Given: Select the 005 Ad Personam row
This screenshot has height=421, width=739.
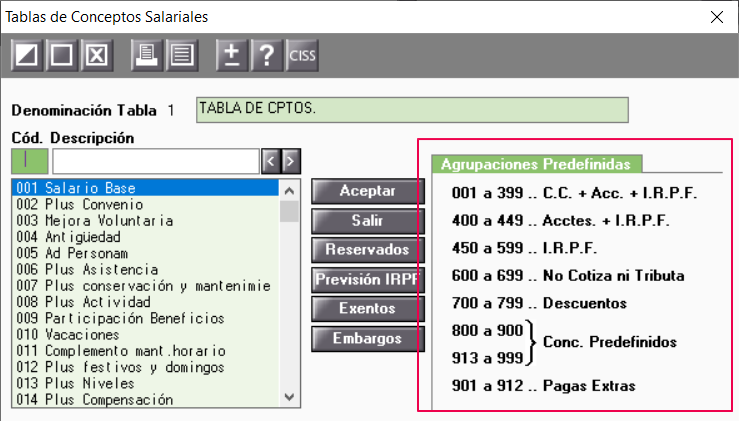Looking at the screenshot, I should [146, 253].
